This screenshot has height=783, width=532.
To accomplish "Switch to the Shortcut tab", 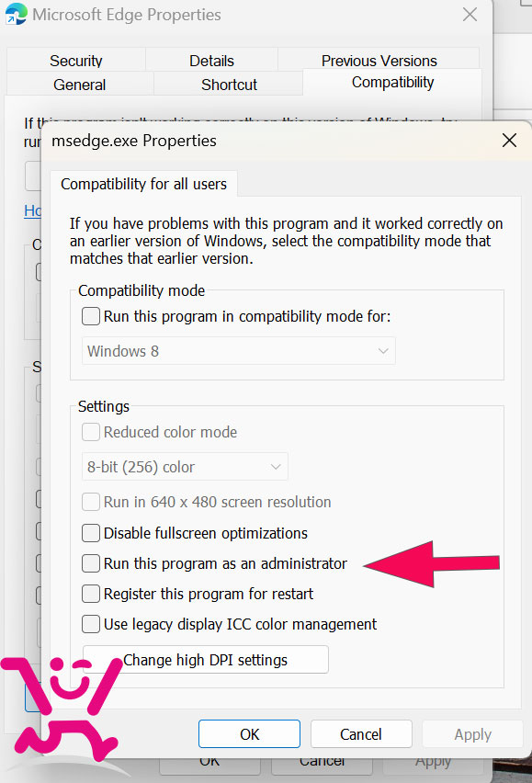I will tap(229, 85).
